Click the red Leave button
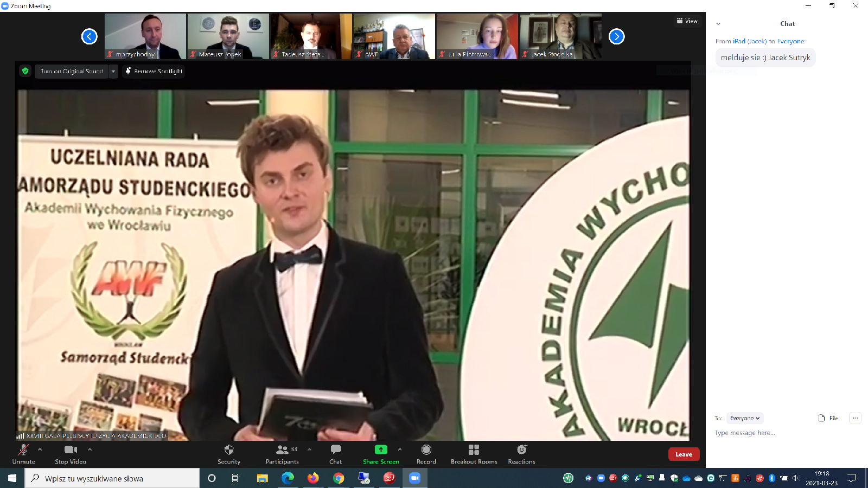This screenshot has height=488, width=868. click(x=684, y=454)
